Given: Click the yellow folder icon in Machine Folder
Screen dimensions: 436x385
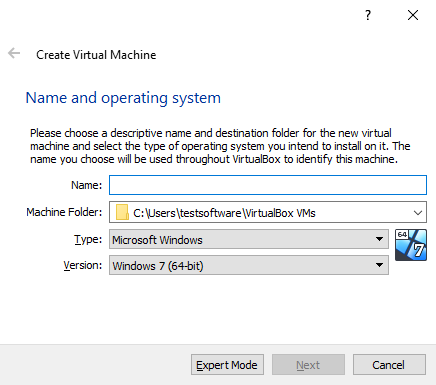Looking at the screenshot, I should 122,212.
